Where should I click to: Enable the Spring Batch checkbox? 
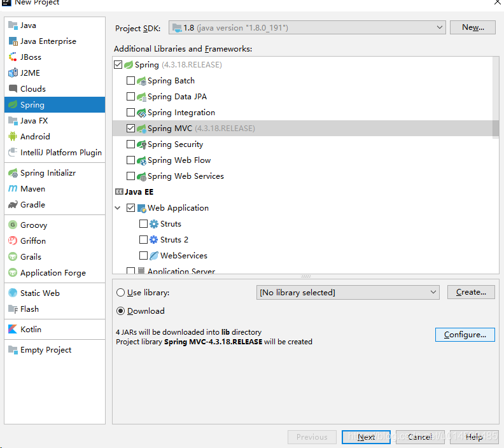click(130, 80)
